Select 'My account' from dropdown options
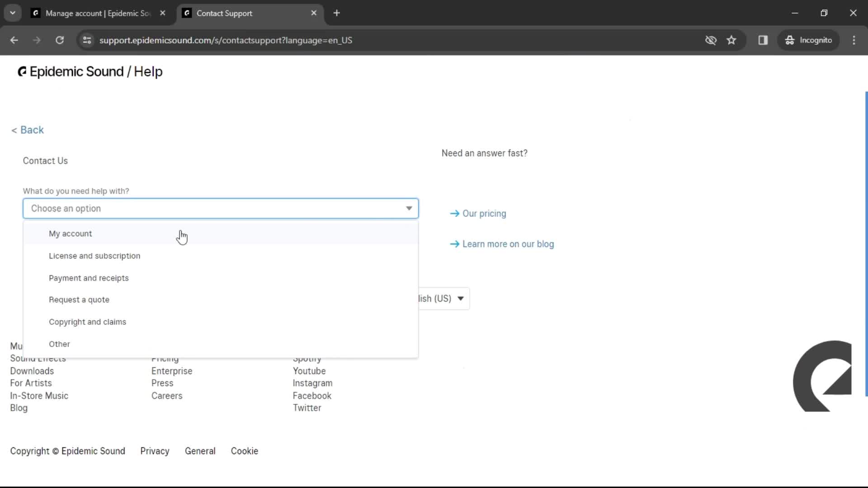The height and width of the screenshot is (488, 868). [71, 233]
